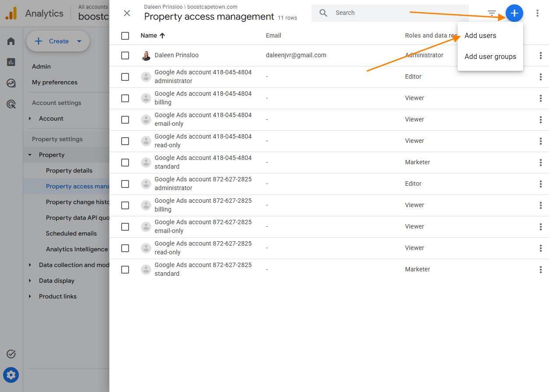The image size is (549, 392).
Task: Click the Home icon in the sidebar
Action: [11, 41]
